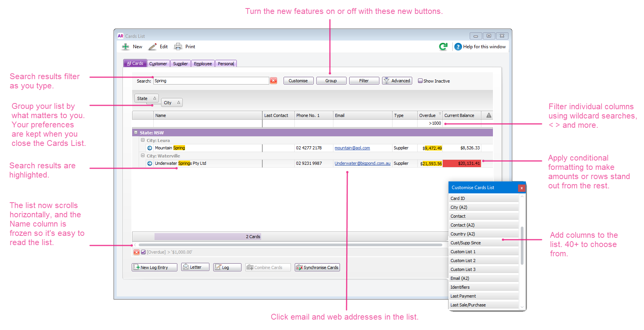644x330 pixels.
Task: Click the pencil Edit icon
Action: (153, 47)
